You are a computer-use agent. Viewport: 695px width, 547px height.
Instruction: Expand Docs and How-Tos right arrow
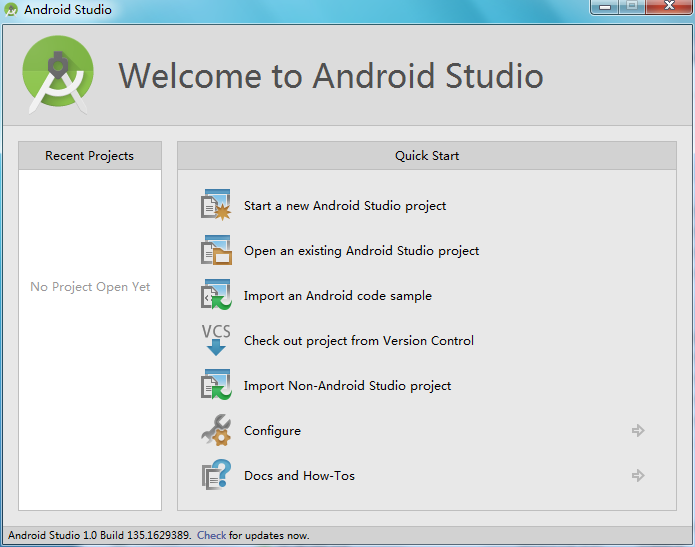pos(638,476)
